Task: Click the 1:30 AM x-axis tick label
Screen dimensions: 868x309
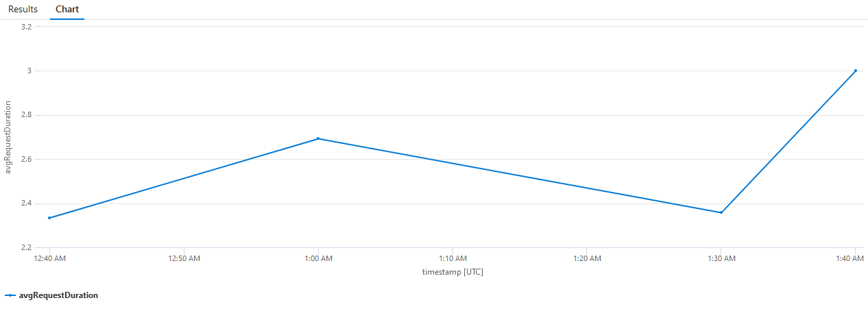Action: point(721,258)
